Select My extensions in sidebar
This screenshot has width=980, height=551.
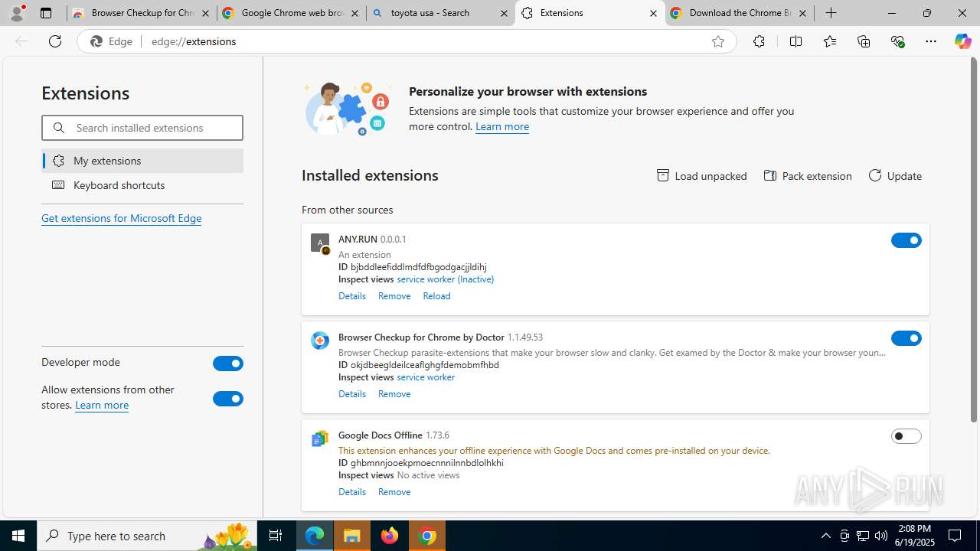click(x=142, y=161)
